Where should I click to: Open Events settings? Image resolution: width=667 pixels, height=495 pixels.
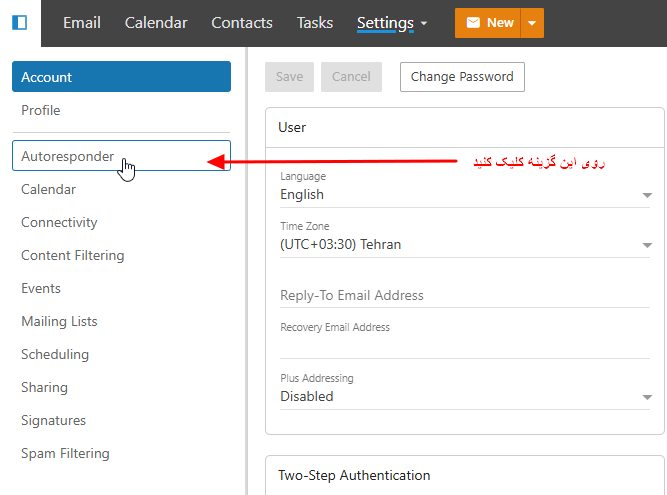122,288
